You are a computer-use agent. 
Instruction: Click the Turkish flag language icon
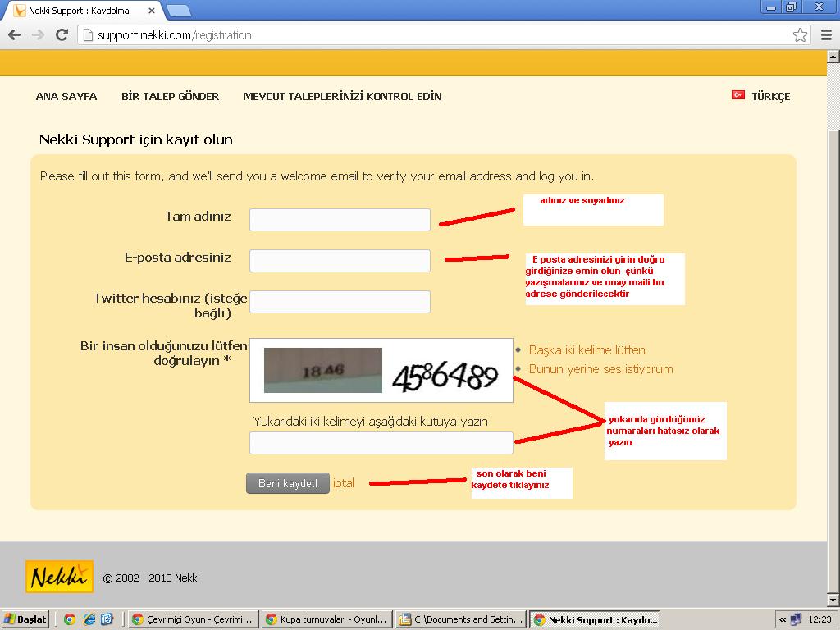[737, 95]
